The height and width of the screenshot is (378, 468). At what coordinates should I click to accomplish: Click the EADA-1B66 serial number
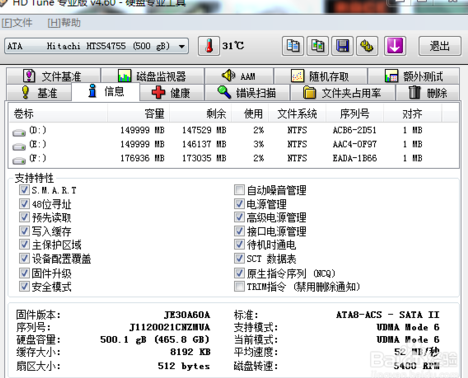point(355,158)
